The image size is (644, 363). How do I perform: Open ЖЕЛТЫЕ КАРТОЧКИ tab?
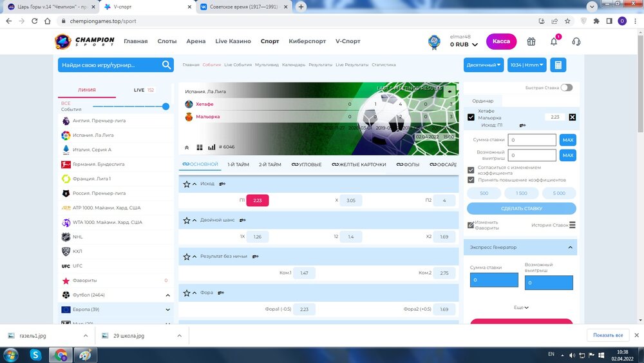359,164
